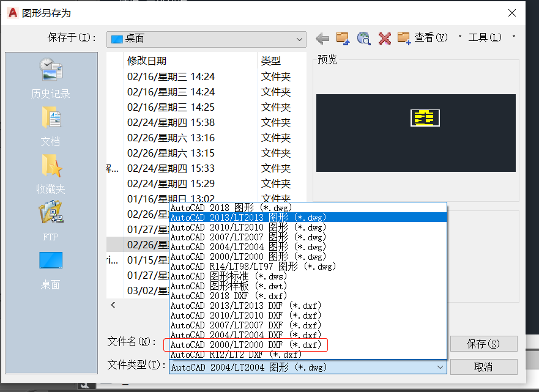Choose AutoCAD 2000/LT2000 DXF (*.dxf)
539x392 pixels.
(x=308, y=344)
